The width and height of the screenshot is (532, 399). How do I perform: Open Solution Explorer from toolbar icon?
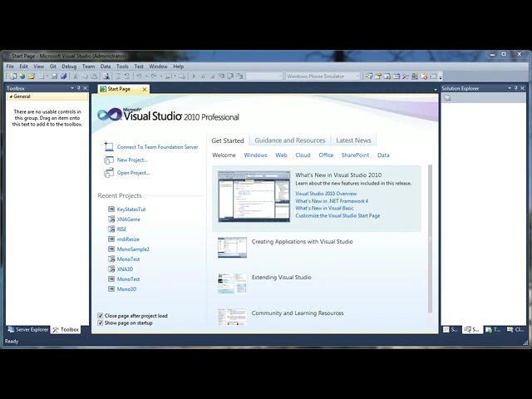[369, 76]
